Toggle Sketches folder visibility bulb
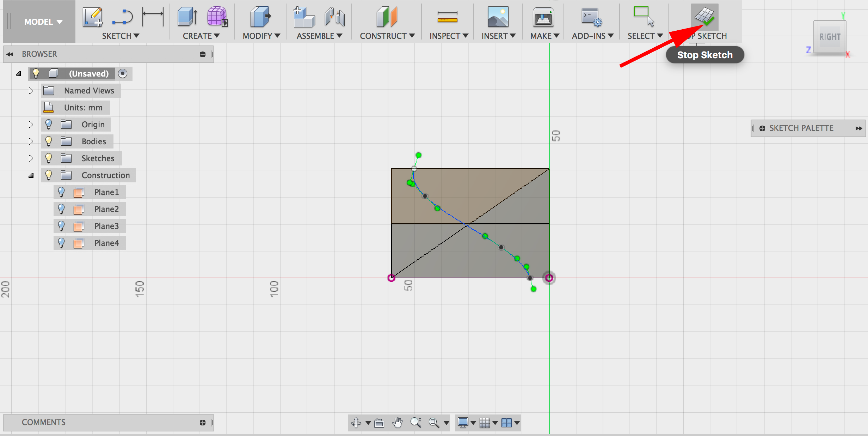 tap(49, 158)
